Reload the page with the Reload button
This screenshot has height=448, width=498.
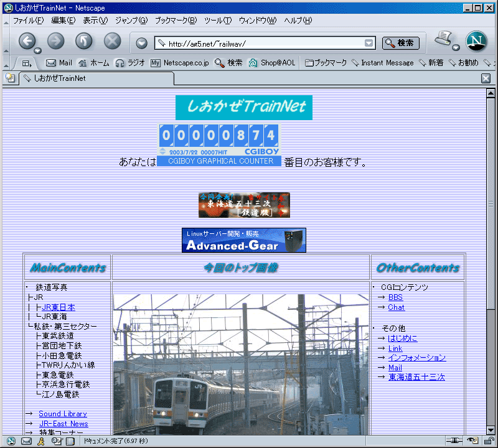click(x=84, y=41)
